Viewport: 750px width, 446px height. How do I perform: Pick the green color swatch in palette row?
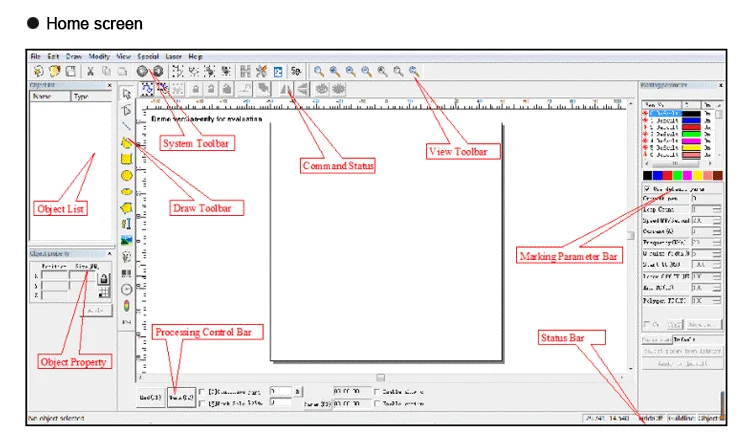[677, 176]
